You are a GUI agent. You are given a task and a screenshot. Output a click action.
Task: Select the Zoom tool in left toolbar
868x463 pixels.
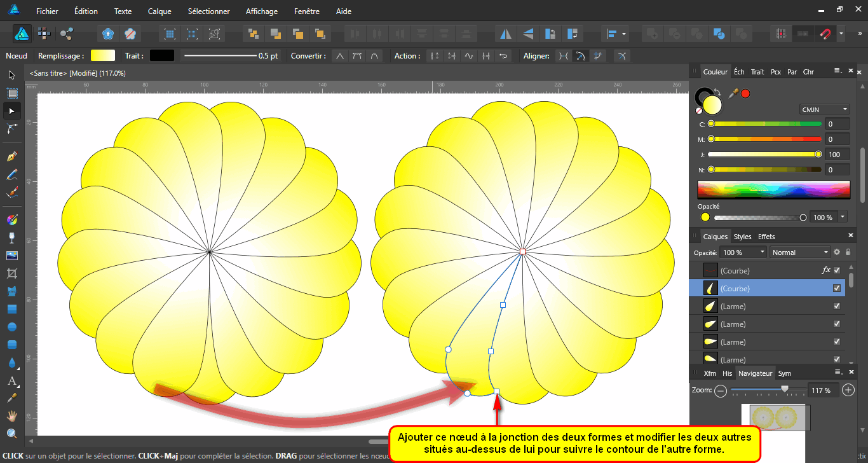11,434
